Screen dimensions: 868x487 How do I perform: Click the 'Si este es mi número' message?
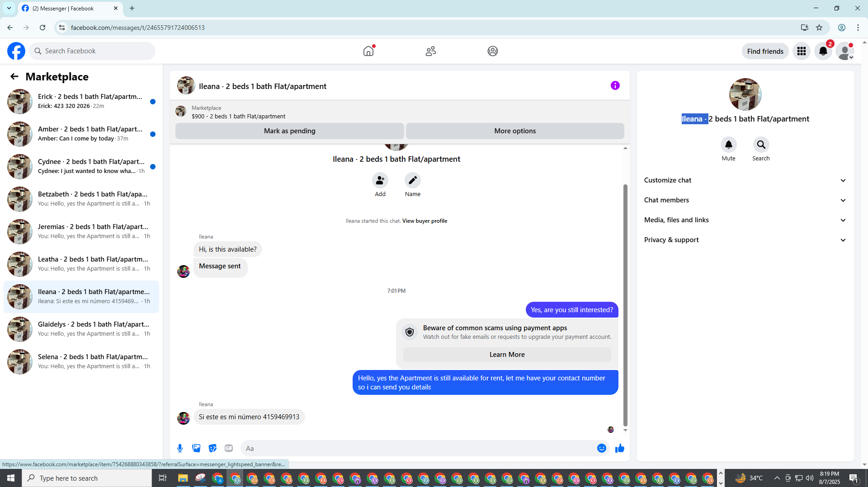point(249,417)
